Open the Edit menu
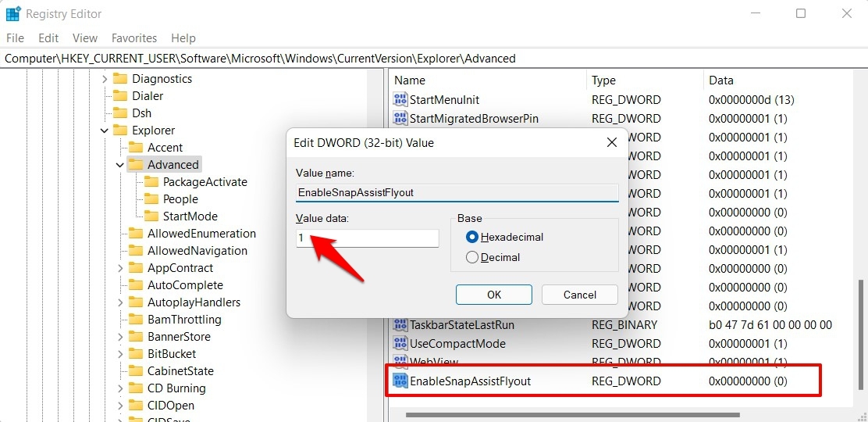 pos(48,38)
